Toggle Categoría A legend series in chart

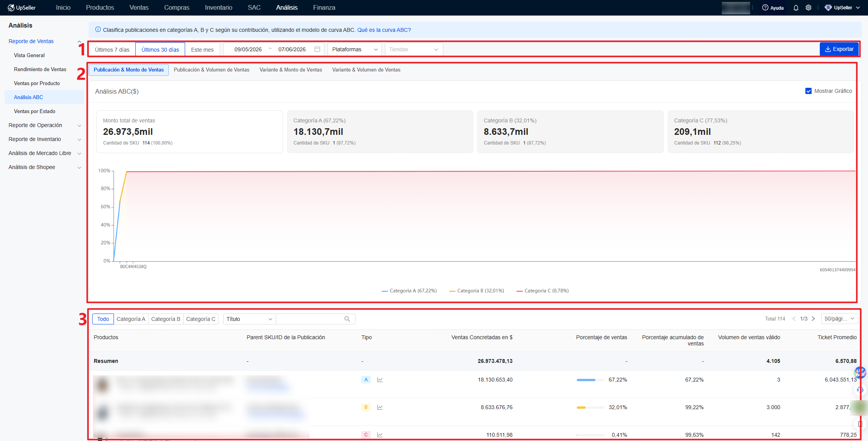coord(409,291)
